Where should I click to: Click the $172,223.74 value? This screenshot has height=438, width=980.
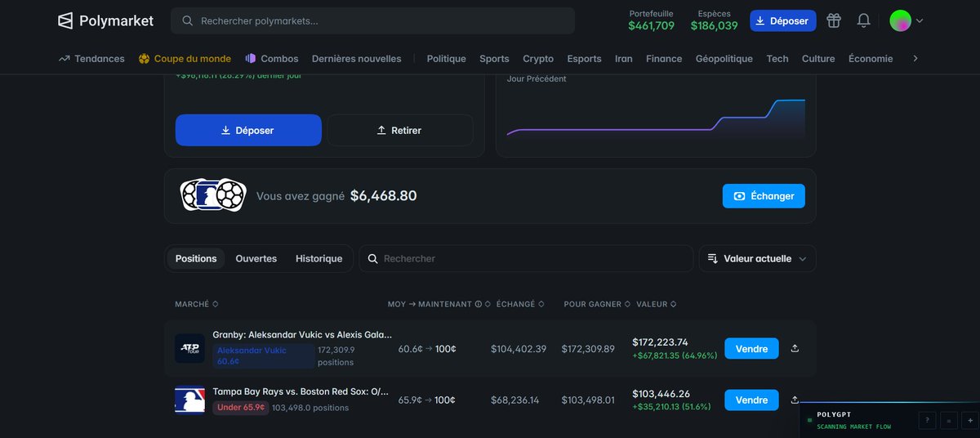click(660, 342)
